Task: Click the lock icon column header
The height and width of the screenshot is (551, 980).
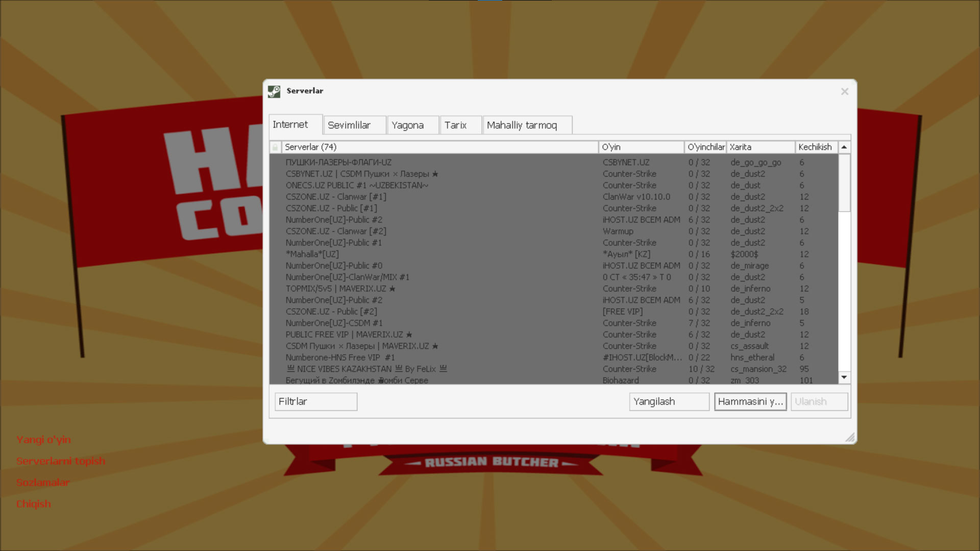Action: 275,147
